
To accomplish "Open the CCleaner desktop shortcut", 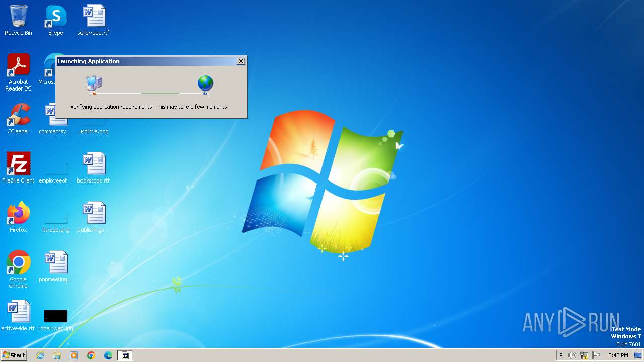I will pyautogui.click(x=18, y=119).
